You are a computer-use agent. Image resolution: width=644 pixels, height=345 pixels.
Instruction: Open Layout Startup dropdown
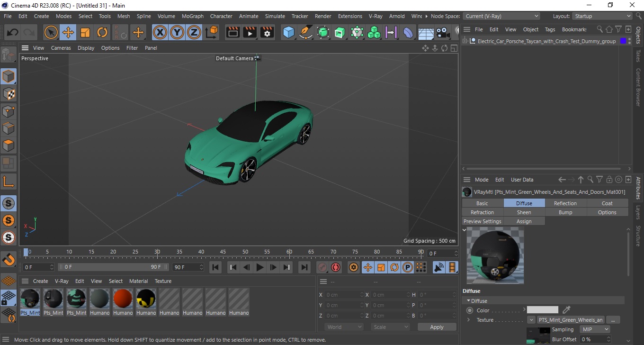[602, 16]
